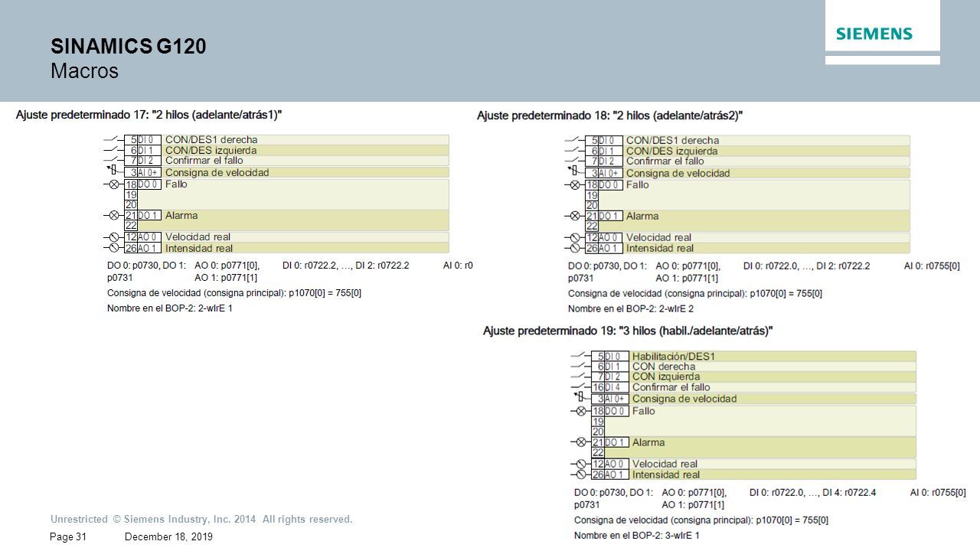The height and width of the screenshot is (551, 980).
Task: Click the "Page 31" footer text
Action: pos(67,537)
